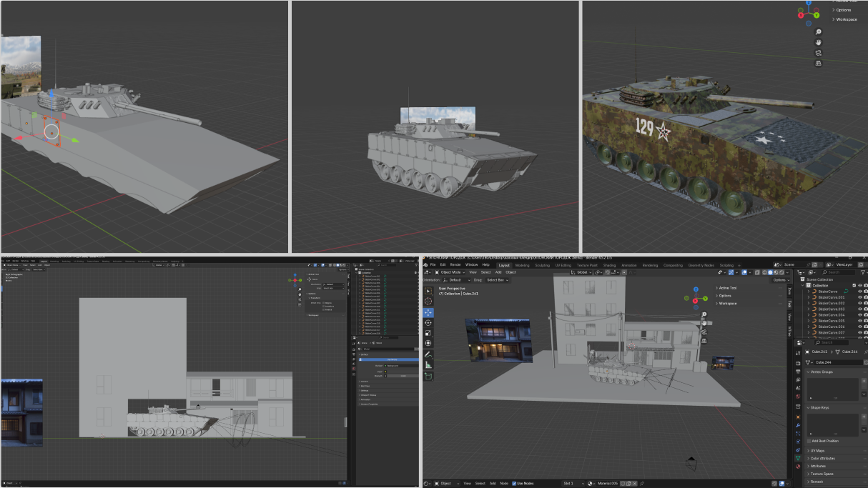
Task: Switch viewport shading to Solid in bottom-right header
Action: (x=770, y=272)
